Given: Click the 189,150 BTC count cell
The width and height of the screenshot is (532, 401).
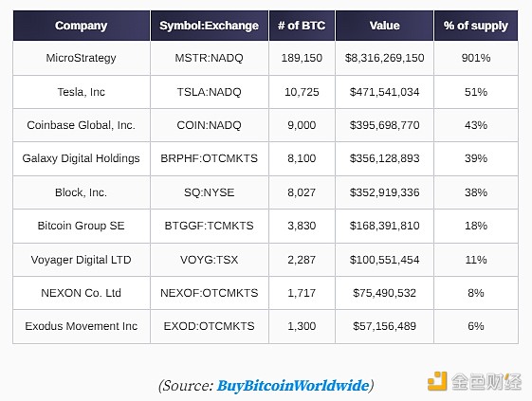Looking at the screenshot, I should pyautogui.click(x=302, y=58).
